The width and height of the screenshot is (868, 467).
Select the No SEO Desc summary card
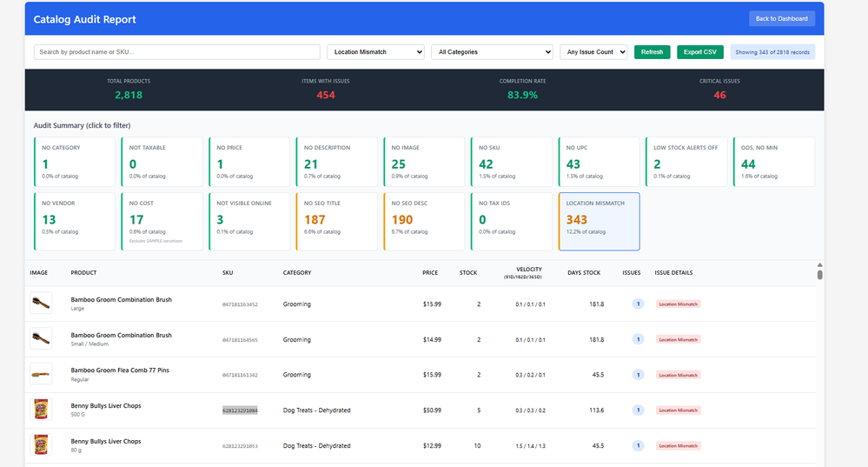pos(424,221)
